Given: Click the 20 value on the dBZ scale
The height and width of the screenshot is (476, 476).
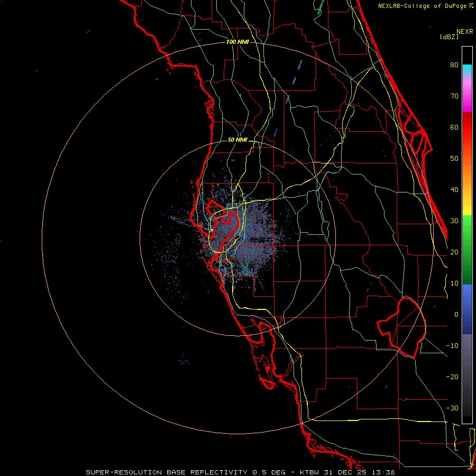Looking at the screenshot, I should pos(454,252).
